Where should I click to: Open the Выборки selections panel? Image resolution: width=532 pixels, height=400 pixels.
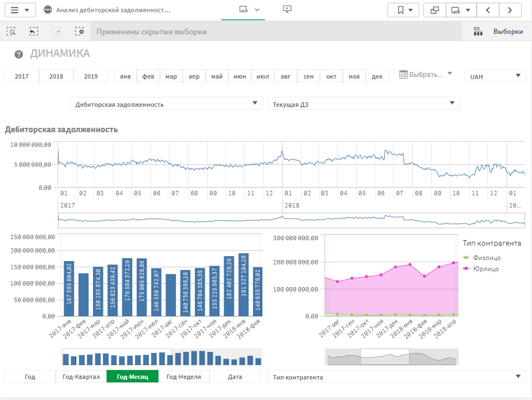[x=498, y=32]
